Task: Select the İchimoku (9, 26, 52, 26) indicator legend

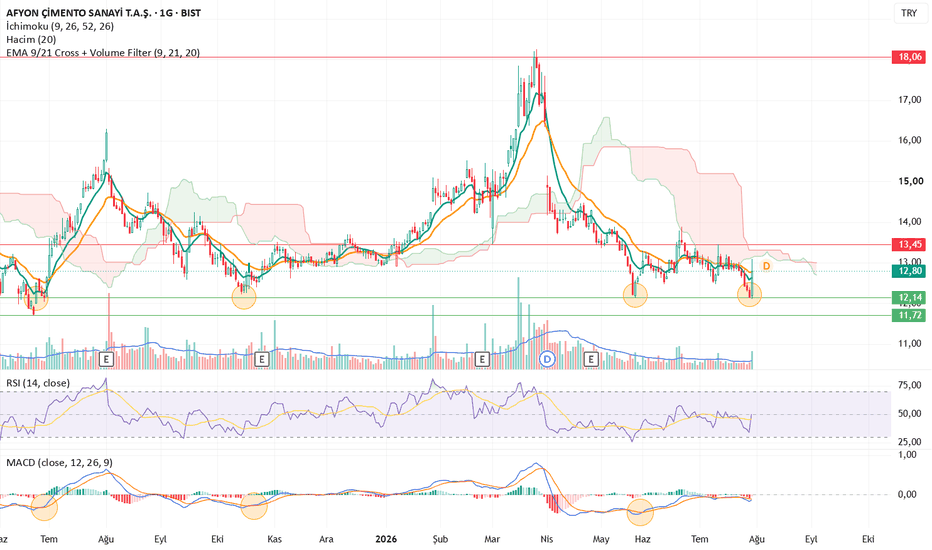Action: click(60, 26)
